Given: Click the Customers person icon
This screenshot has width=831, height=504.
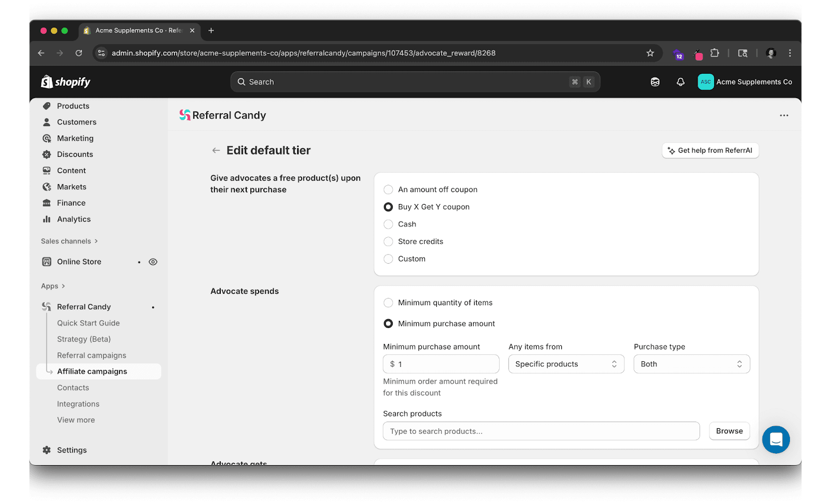Looking at the screenshot, I should (47, 122).
